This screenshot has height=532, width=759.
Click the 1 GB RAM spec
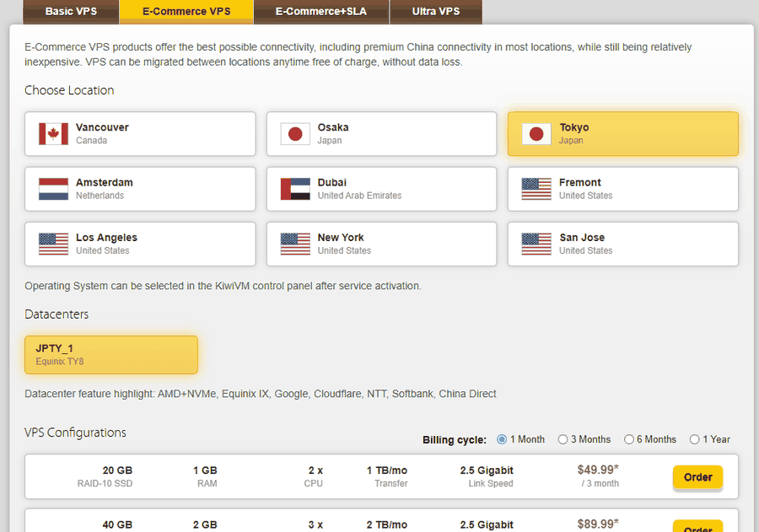pyautogui.click(x=205, y=476)
